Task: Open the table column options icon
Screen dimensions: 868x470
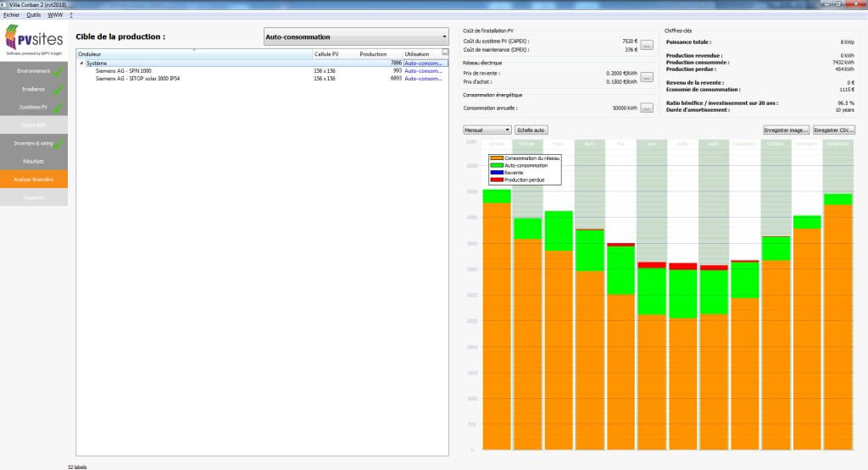Action: click(x=445, y=53)
